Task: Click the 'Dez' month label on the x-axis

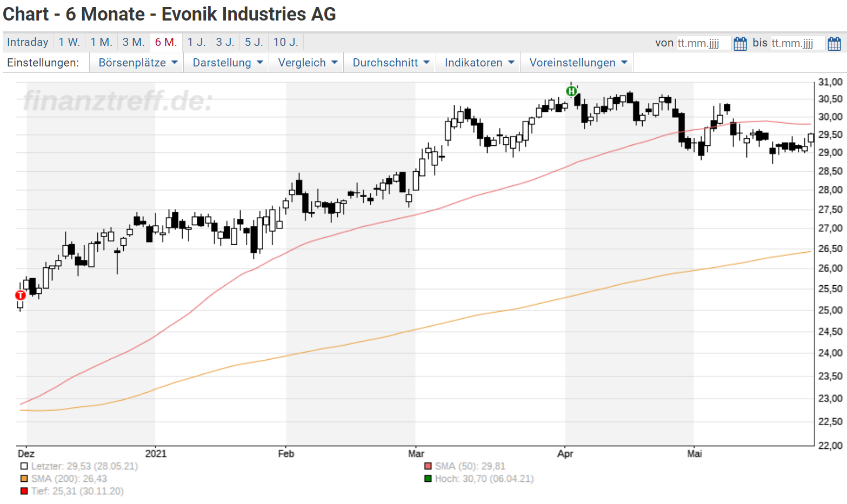Action: 26,454
